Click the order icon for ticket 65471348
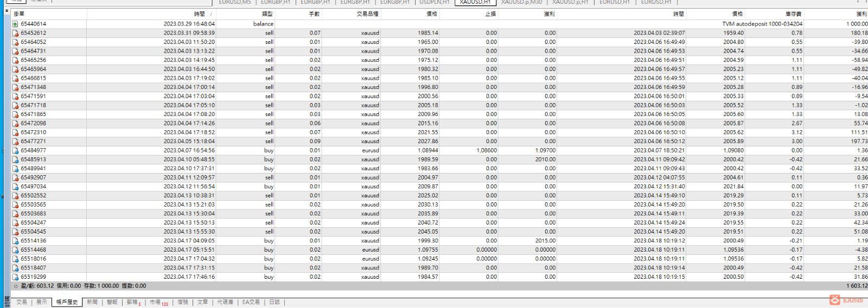 point(16,87)
